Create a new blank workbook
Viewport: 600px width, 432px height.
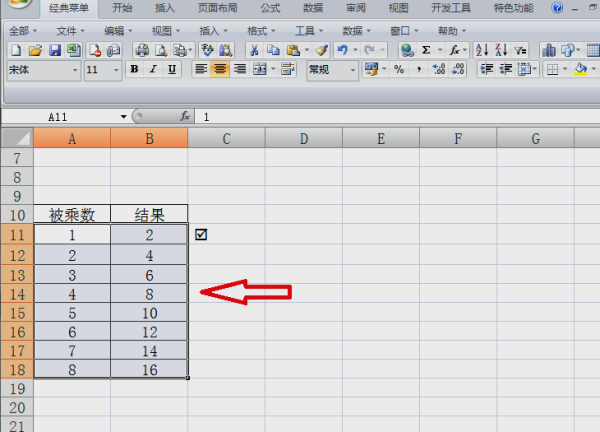click(16, 50)
